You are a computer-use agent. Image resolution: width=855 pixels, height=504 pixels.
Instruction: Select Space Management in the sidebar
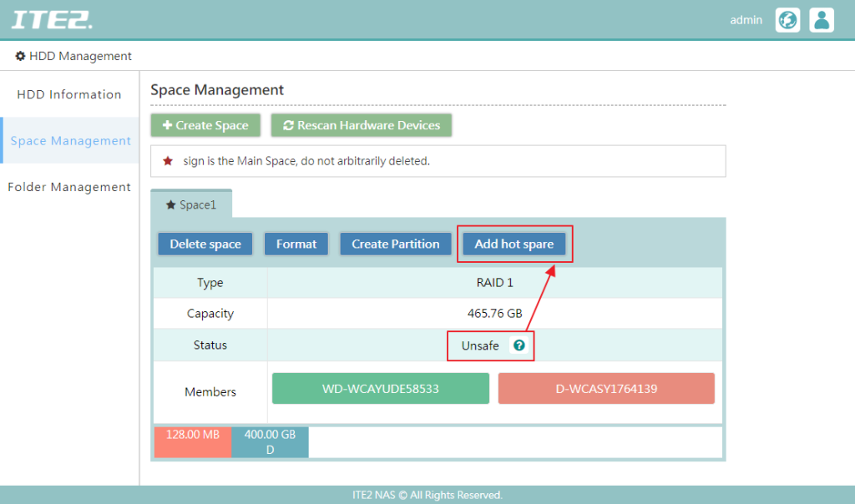[68, 140]
